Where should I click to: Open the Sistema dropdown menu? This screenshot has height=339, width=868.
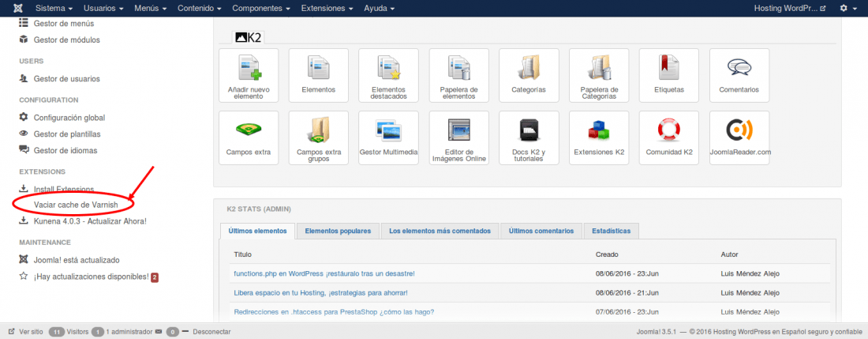(x=54, y=9)
